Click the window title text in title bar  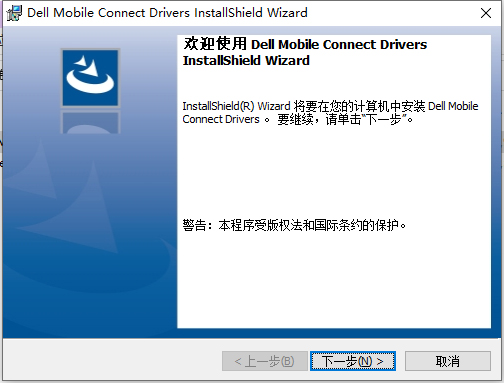coord(167,13)
